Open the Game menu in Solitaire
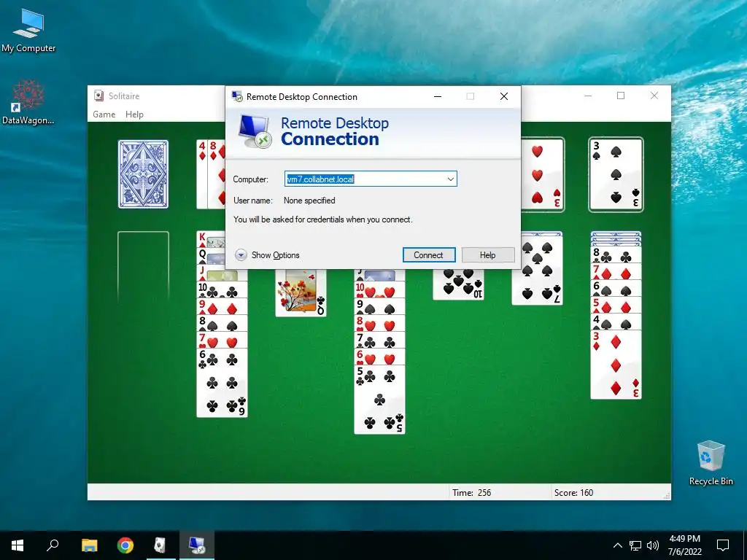This screenshot has width=747, height=560. pyautogui.click(x=104, y=114)
